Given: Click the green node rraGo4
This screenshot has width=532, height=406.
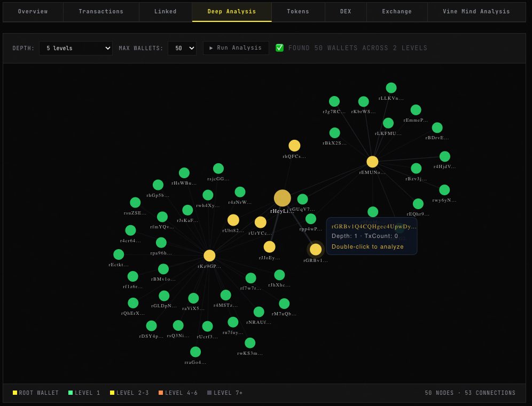Looking at the screenshot, I should (195, 352).
